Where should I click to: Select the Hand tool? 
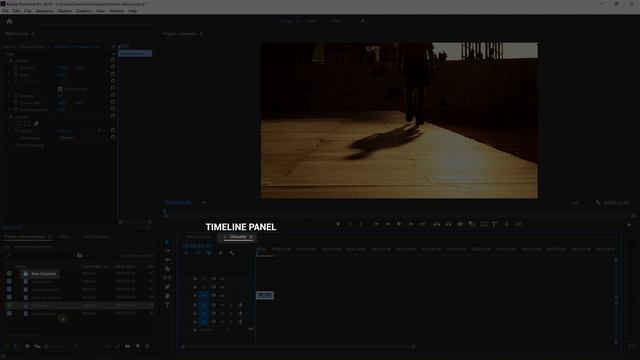167,296
